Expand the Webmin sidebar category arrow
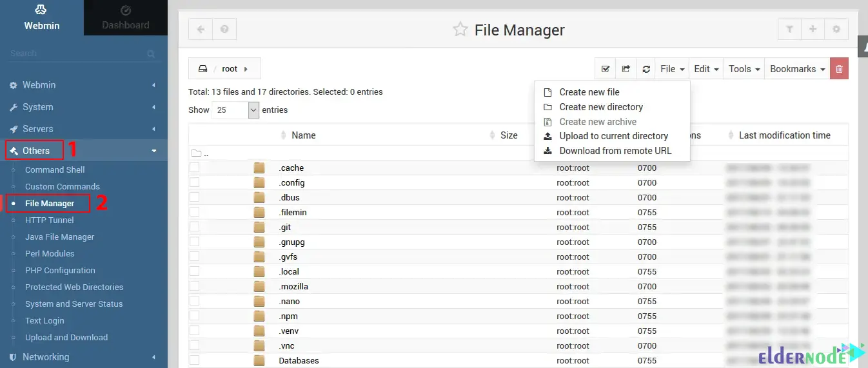 tap(153, 85)
